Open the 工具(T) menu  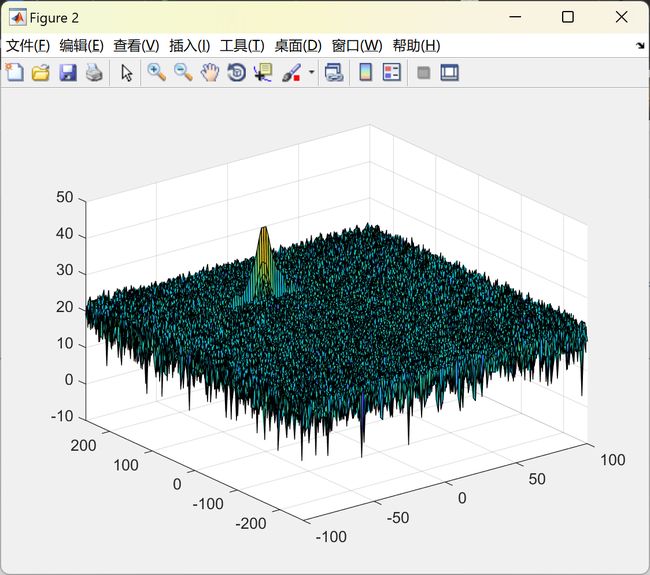tap(242, 46)
